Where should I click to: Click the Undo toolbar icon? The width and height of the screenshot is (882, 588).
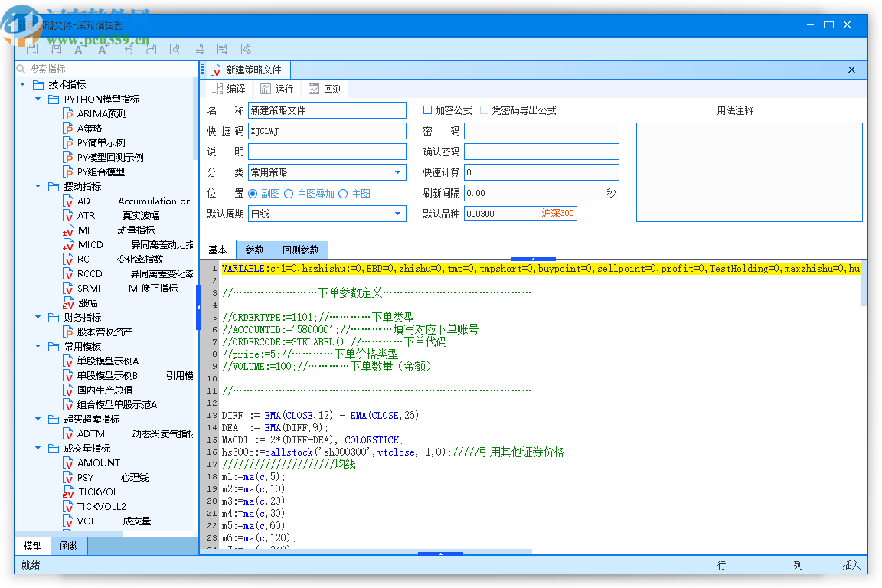tap(128, 50)
